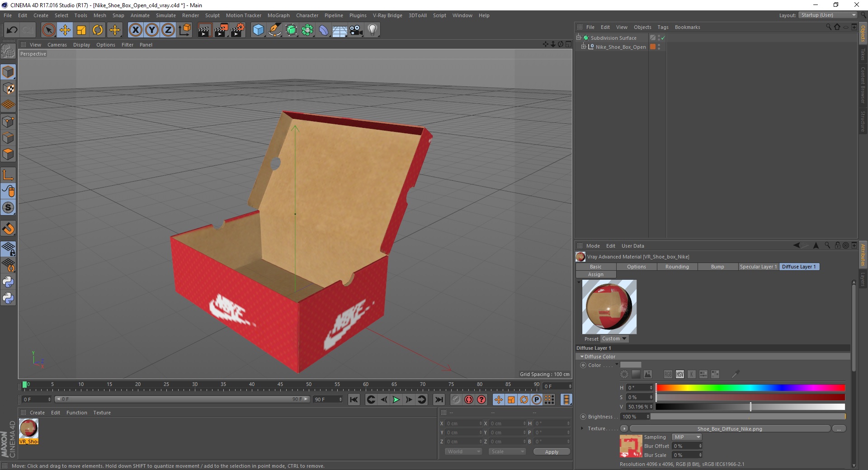Toggle Autokeying button
The width and height of the screenshot is (868, 470).
(469, 399)
